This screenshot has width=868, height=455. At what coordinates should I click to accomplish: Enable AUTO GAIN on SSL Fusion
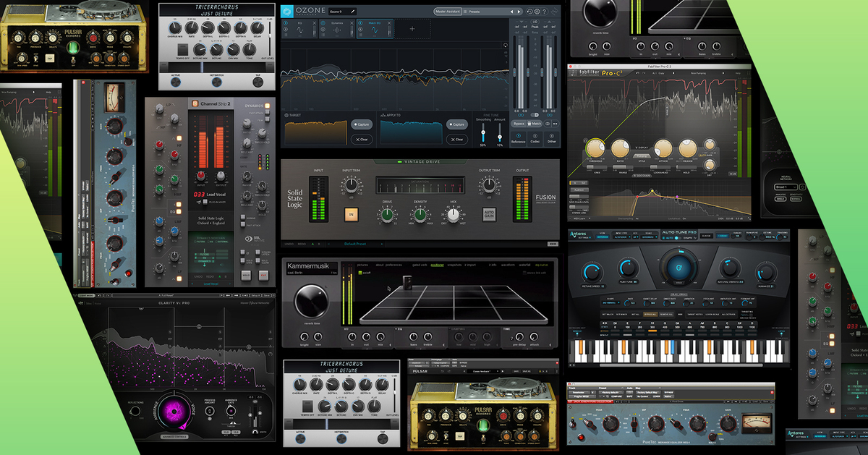(x=490, y=215)
